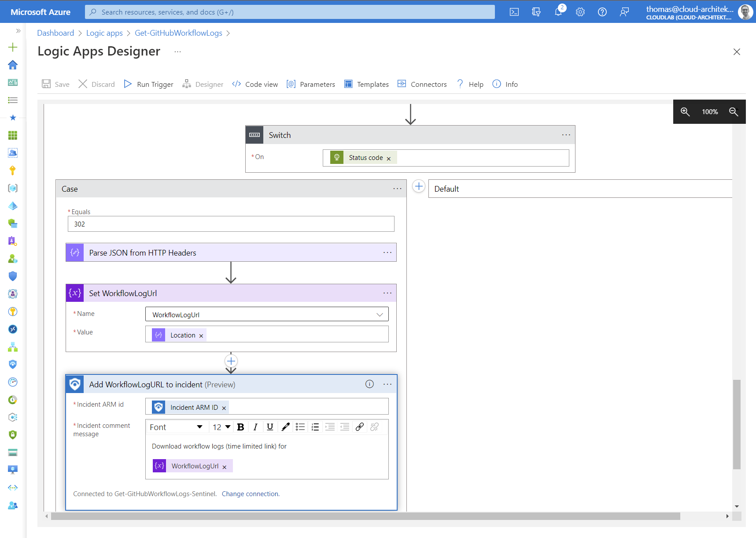Click the Create a resource plus icon

click(x=13, y=47)
